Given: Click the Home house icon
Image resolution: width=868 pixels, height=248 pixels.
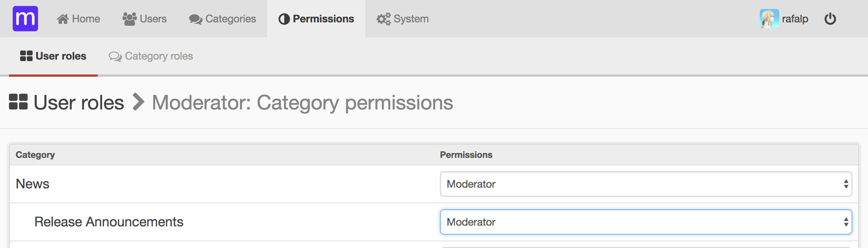Looking at the screenshot, I should (63, 19).
